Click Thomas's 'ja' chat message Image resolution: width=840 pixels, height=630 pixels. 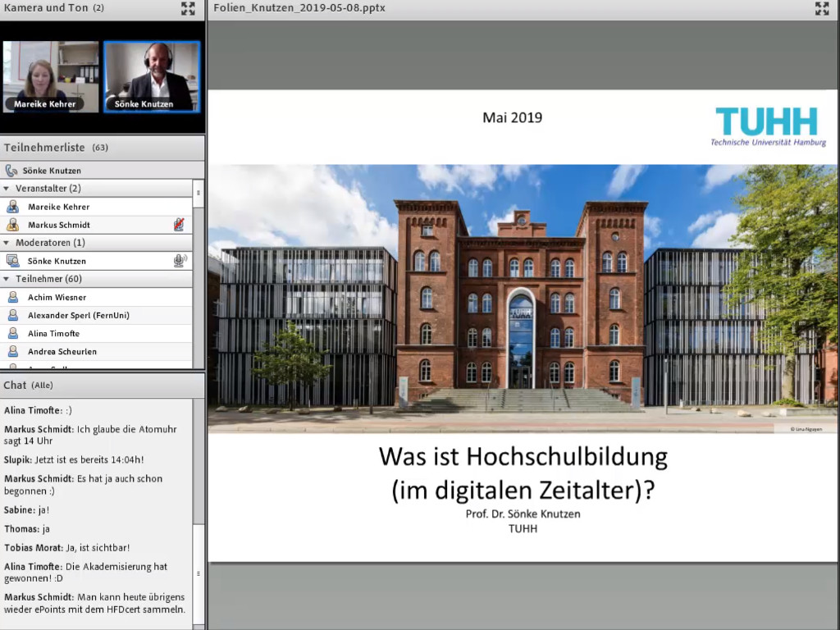click(x=27, y=529)
